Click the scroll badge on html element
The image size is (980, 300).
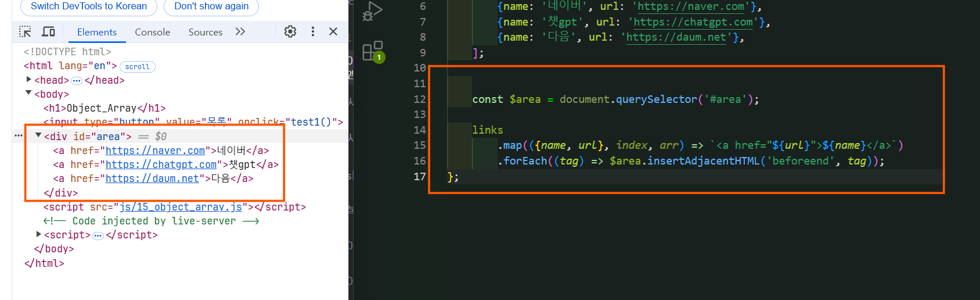pyautogui.click(x=138, y=67)
